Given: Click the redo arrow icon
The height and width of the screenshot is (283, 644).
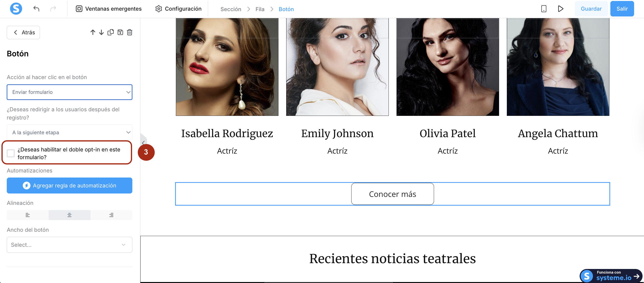Looking at the screenshot, I should [53, 9].
